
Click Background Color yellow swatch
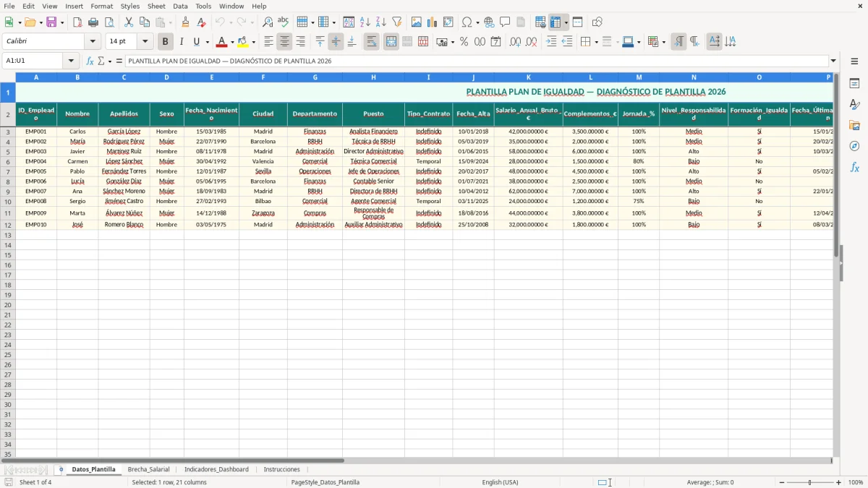(x=243, y=42)
